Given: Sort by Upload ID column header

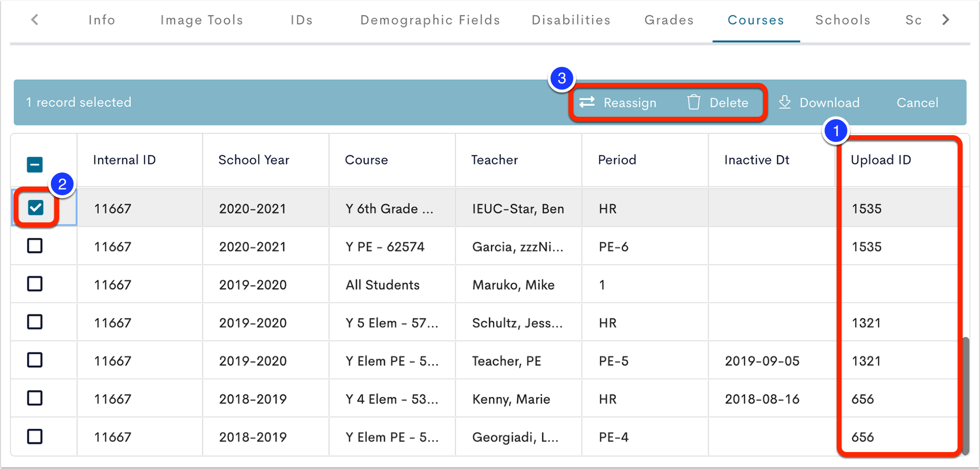Looking at the screenshot, I should coord(881,160).
